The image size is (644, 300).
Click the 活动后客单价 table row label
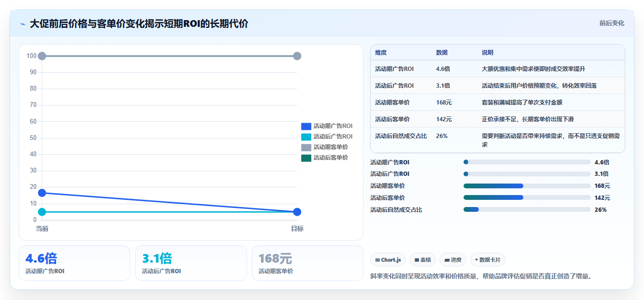[392, 119]
